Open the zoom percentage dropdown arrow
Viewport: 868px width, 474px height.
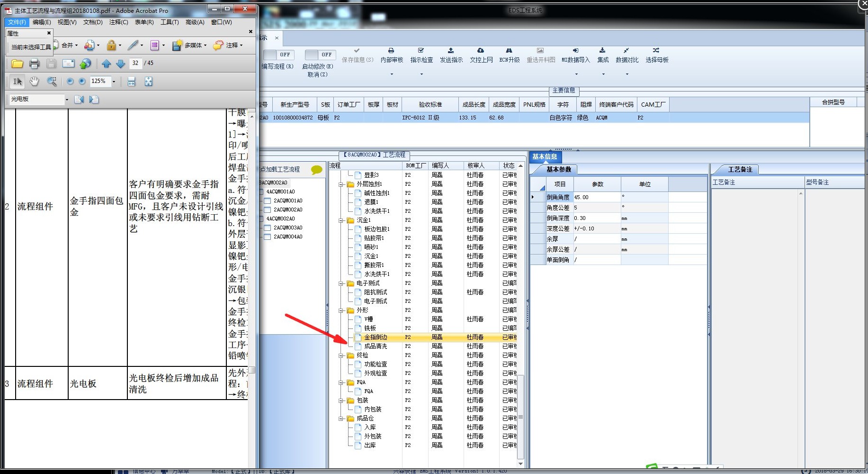114,82
